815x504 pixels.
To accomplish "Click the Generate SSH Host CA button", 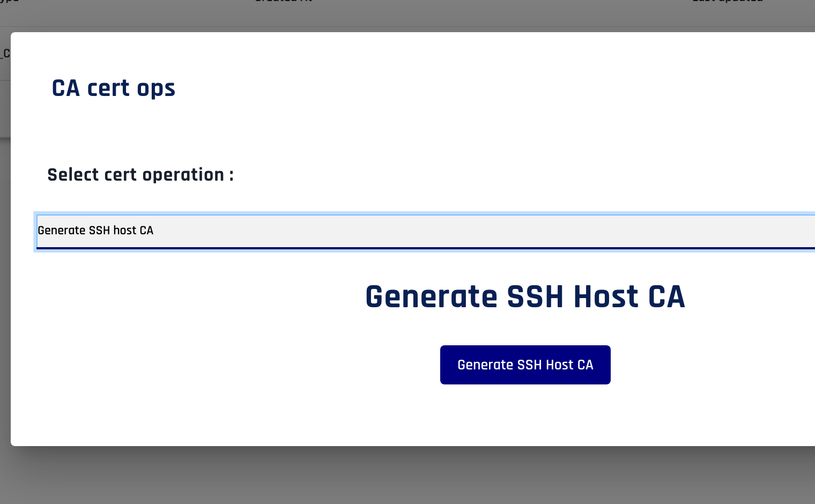I will tap(525, 365).
